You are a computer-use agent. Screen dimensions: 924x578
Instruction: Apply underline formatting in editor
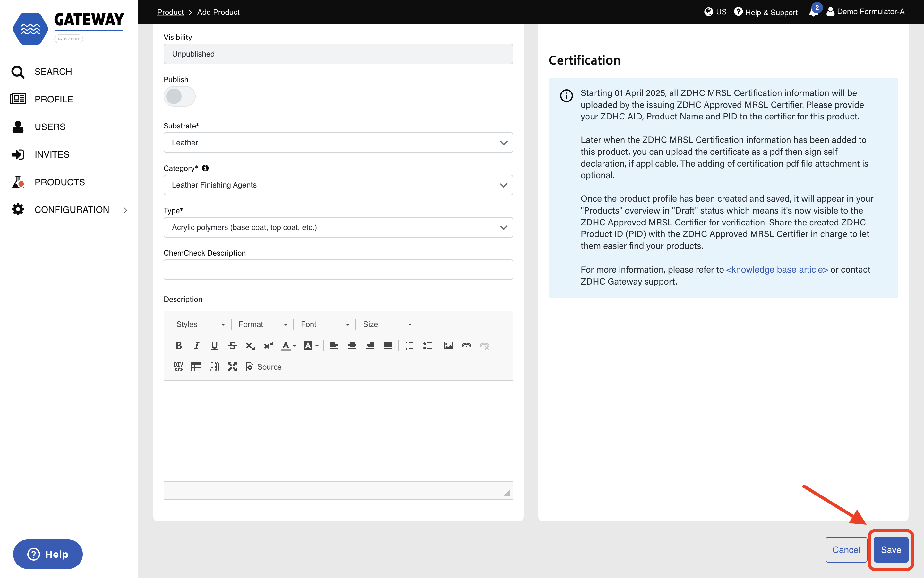215,346
